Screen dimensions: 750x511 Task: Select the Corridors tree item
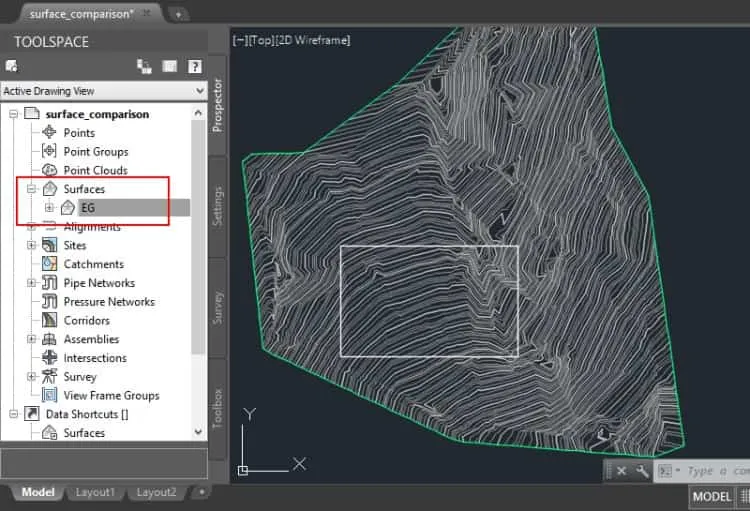[87, 321]
